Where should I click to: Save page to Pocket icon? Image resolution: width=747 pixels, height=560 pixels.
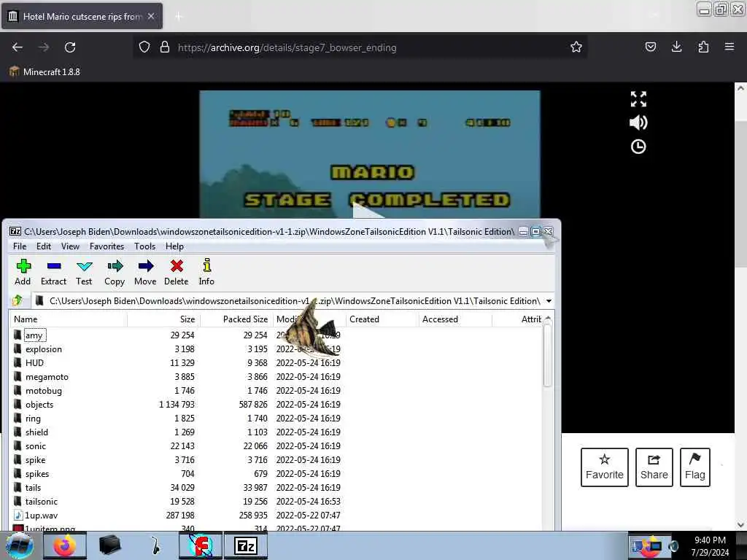[650, 47]
